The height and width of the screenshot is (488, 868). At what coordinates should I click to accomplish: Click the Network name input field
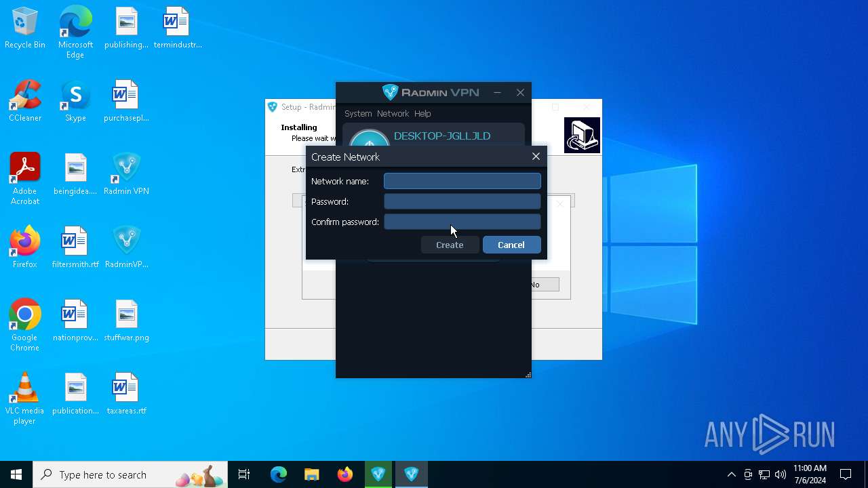point(462,181)
